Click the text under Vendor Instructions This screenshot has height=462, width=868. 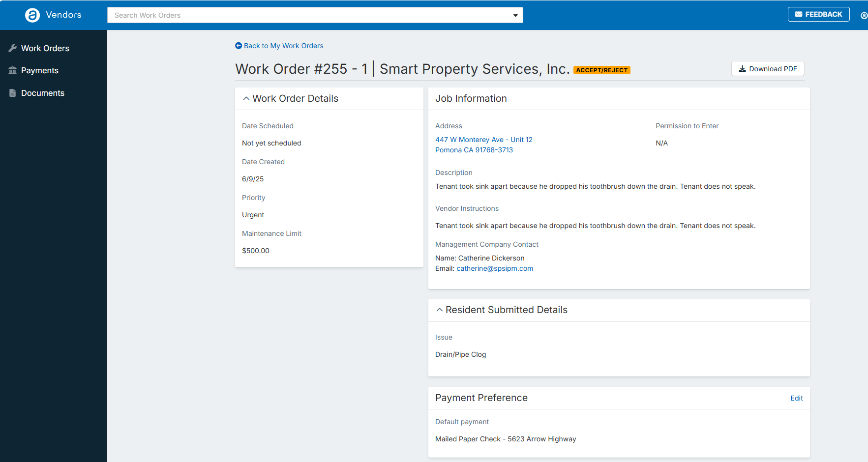point(596,226)
